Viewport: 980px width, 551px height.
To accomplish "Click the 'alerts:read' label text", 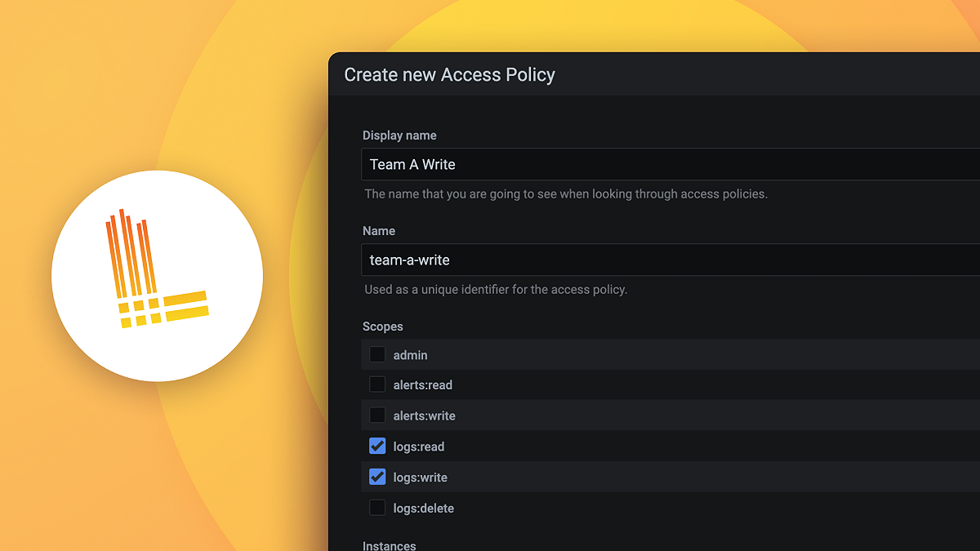I will click(423, 385).
